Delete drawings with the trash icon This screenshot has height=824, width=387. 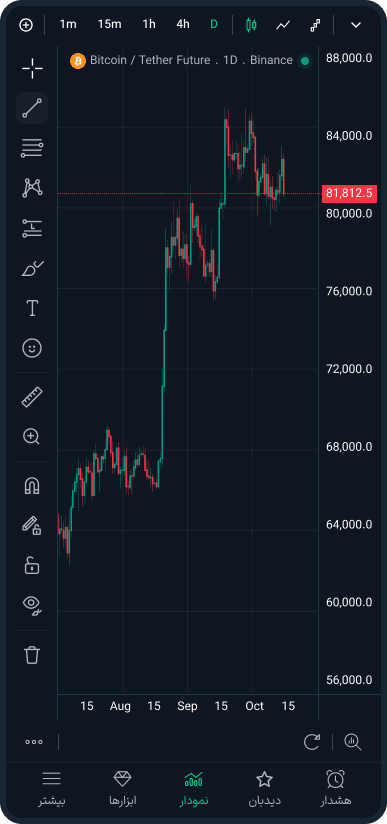coord(32,655)
